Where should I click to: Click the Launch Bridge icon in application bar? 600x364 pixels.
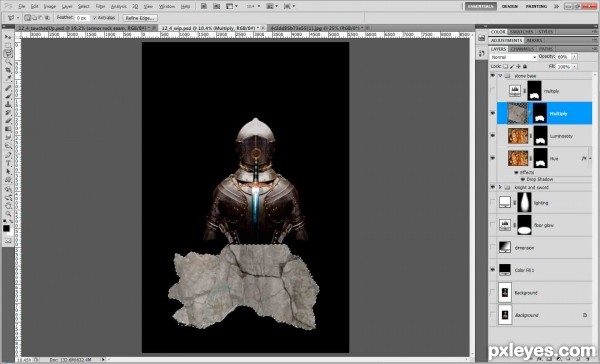coord(204,7)
